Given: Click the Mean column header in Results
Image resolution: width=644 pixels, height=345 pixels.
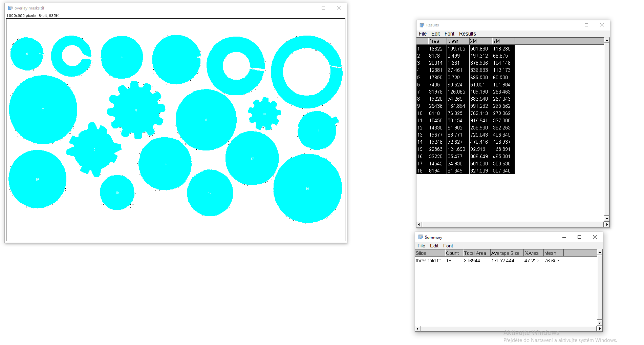Looking at the screenshot, I should pyautogui.click(x=457, y=41).
